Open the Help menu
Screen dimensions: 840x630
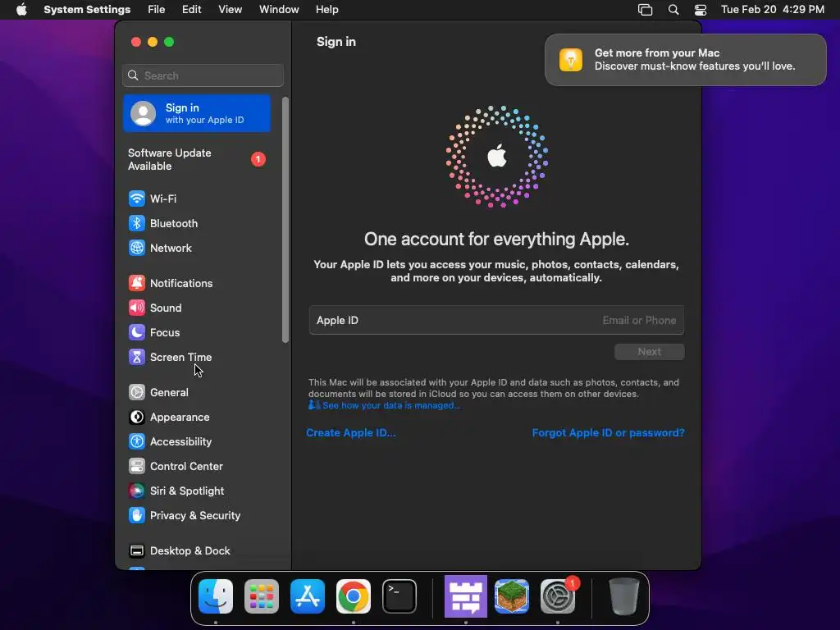326,10
